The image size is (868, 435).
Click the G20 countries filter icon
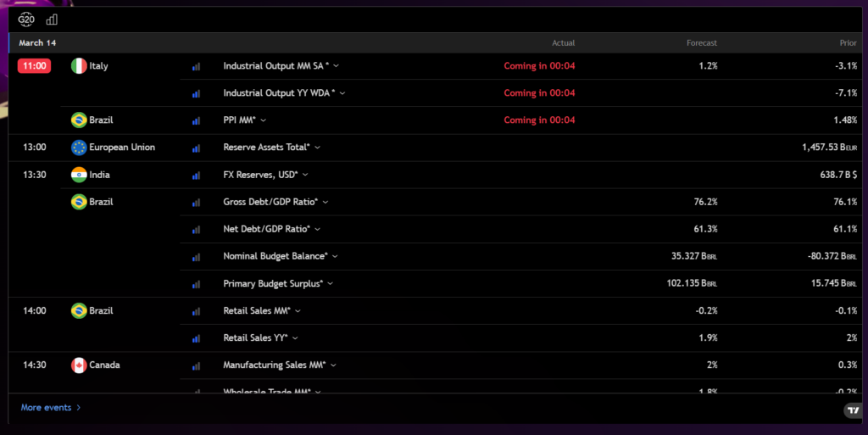pos(26,19)
